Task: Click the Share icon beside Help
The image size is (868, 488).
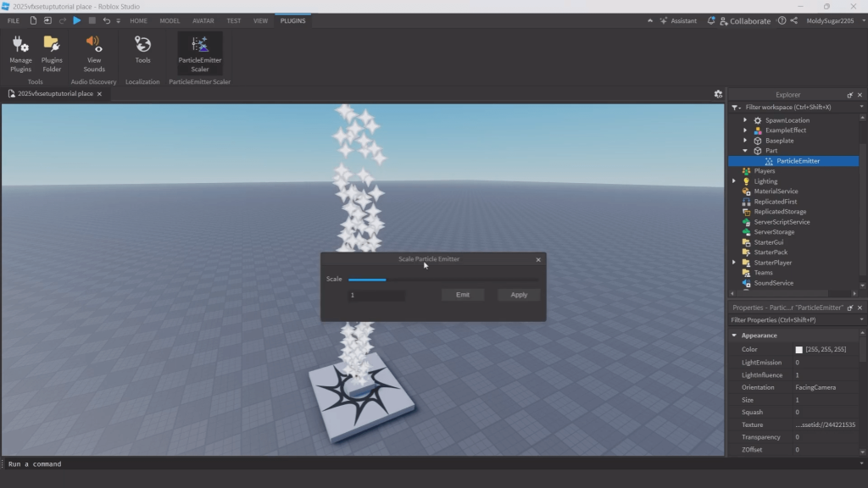Action: tap(793, 20)
